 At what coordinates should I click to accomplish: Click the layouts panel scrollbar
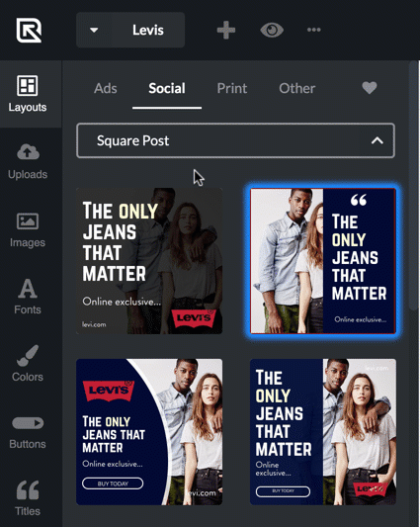click(414, 185)
